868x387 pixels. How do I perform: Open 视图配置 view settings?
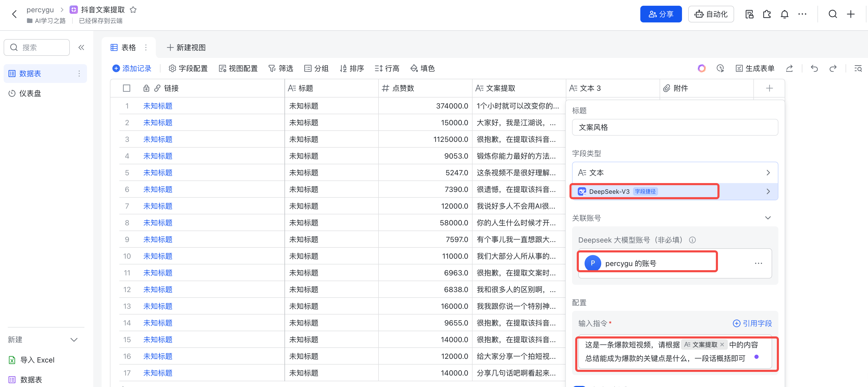[x=238, y=69]
